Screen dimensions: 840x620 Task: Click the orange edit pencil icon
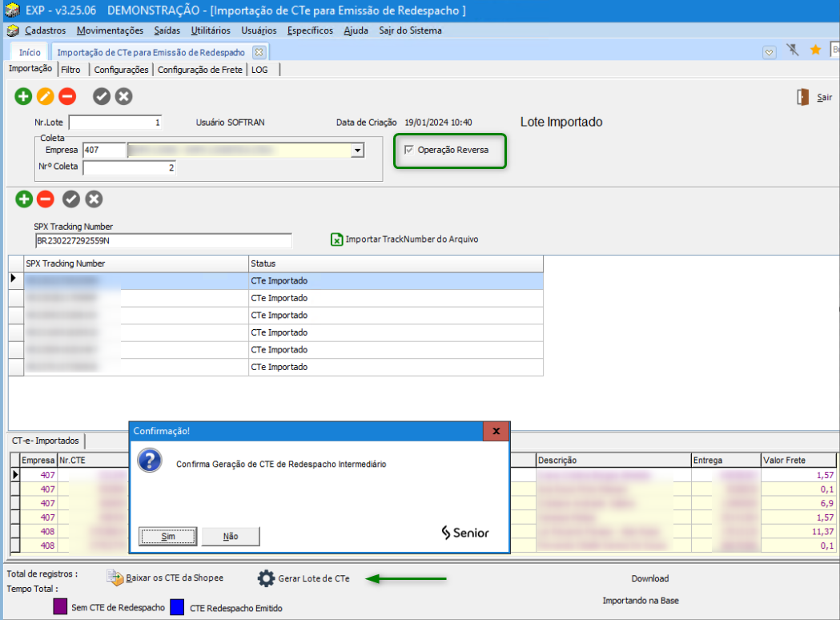pyautogui.click(x=46, y=97)
